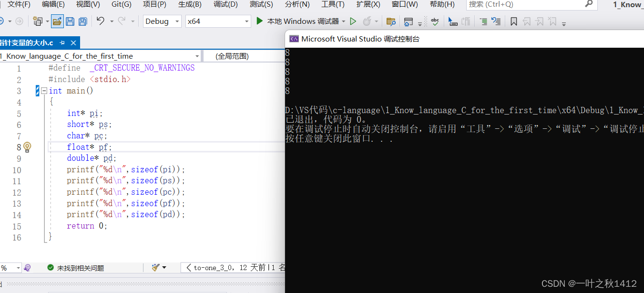Screen dimensions: 644x293
Task: Open the 分析(N) menu
Action: [x=297, y=4]
